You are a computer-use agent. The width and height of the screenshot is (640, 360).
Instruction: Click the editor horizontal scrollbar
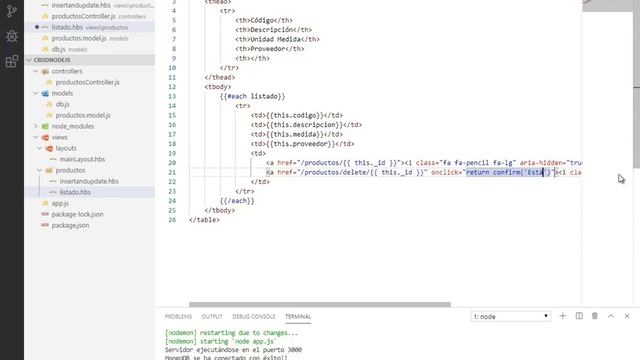coord(320,304)
